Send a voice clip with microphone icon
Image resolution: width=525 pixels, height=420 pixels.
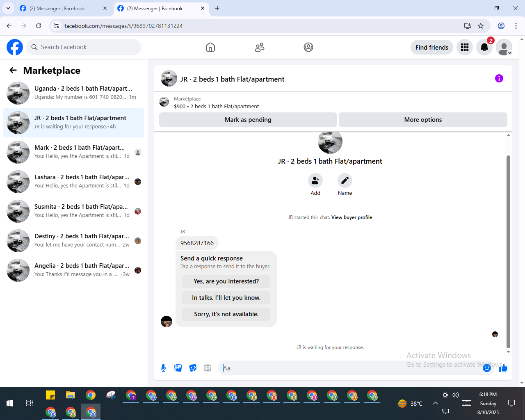163,368
